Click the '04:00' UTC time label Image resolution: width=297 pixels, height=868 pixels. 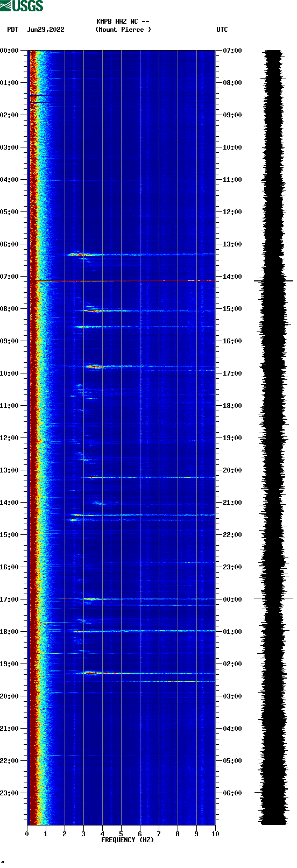(232, 729)
